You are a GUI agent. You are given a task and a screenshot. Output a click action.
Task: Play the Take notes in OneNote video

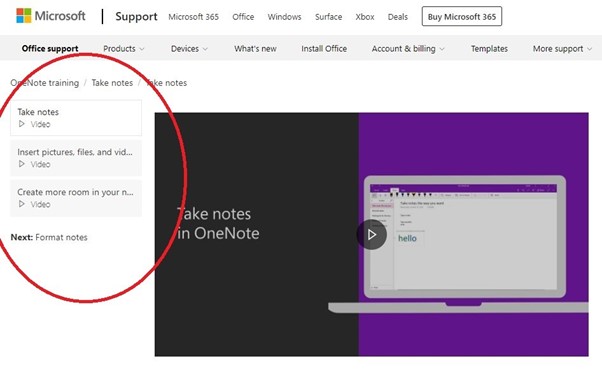371,234
